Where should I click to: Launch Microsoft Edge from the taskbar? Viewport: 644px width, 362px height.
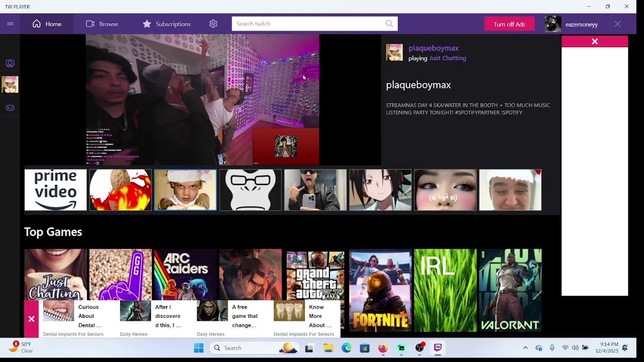(x=347, y=348)
